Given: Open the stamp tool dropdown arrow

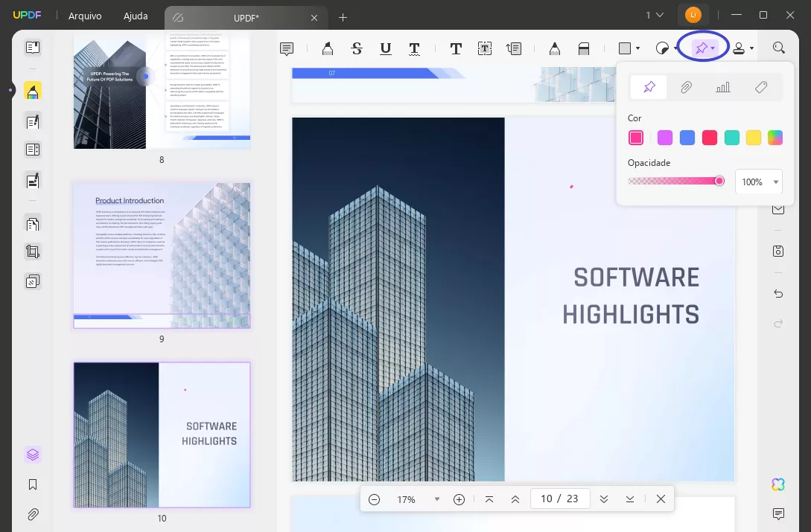Looking at the screenshot, I should (x=751, y=48).
